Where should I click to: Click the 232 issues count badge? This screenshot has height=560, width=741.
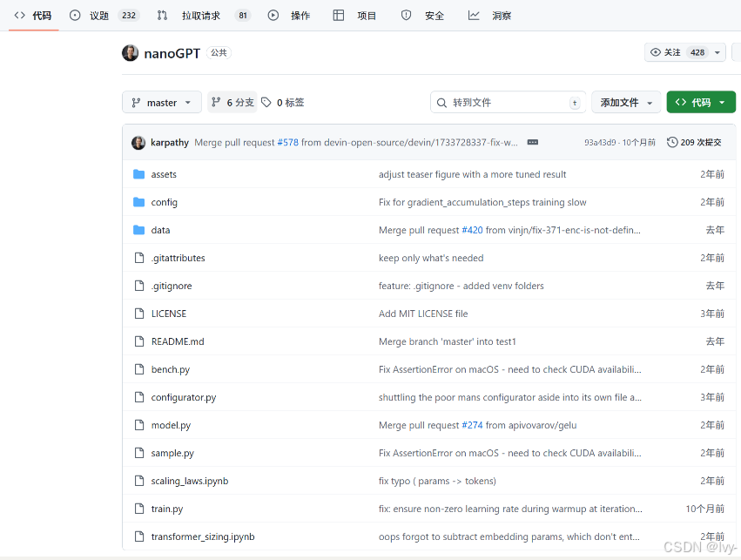click(129, 16)
